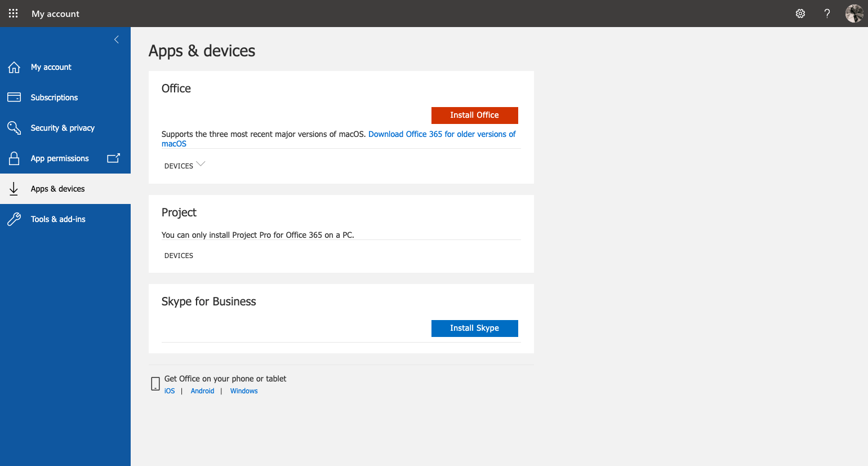Click the lock icon beside App permissions
The image size is (868, 466).
pyautogui.click(x=14, y=158)
